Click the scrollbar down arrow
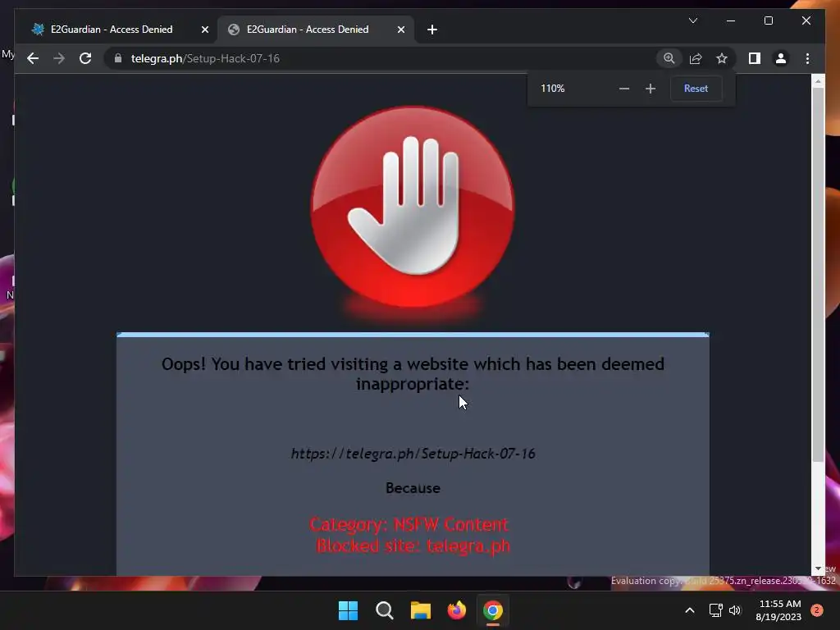This screenshot has width=840, height=630. tap(818, 568)
